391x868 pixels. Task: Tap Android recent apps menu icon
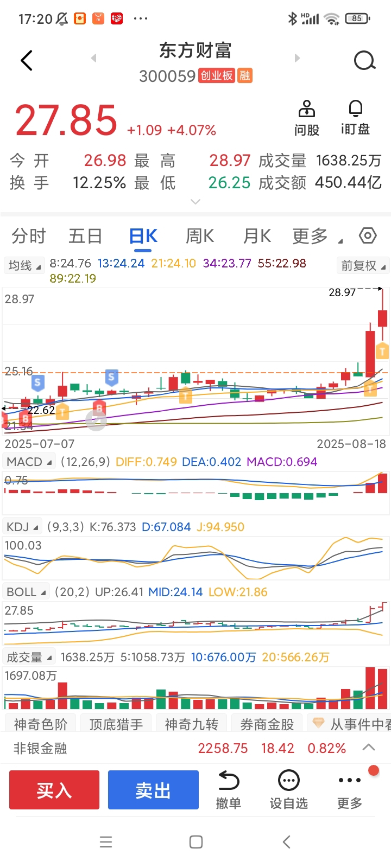(x=106, y=842)
